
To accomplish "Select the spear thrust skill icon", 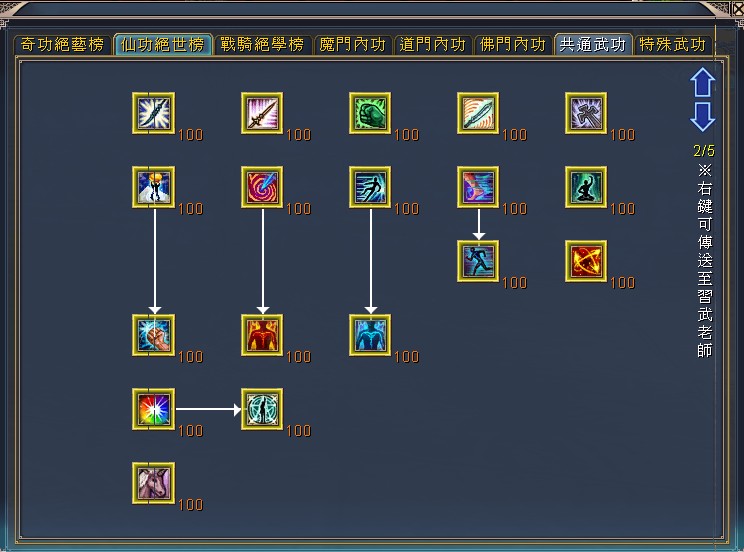I will [x=262, y=113].
